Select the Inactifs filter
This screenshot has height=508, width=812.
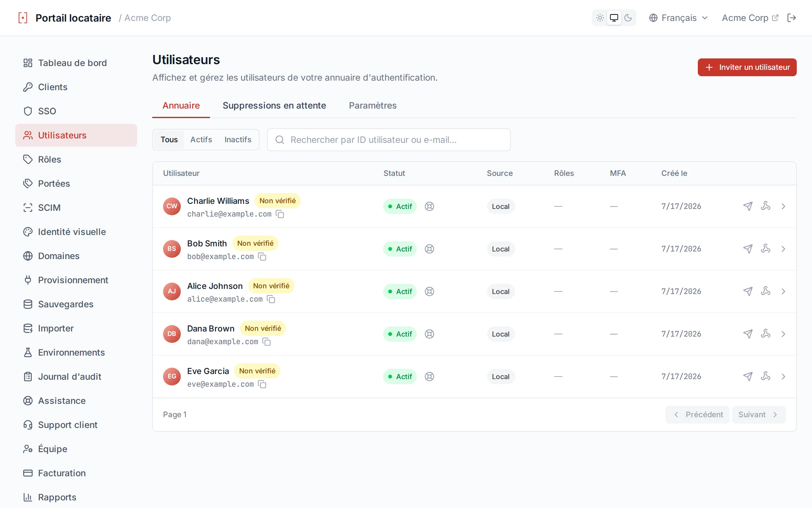(238, 139)
